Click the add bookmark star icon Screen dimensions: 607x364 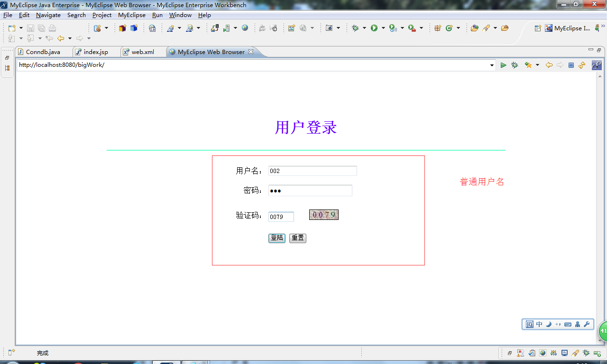pyautogui.click(x=528, y=65)
